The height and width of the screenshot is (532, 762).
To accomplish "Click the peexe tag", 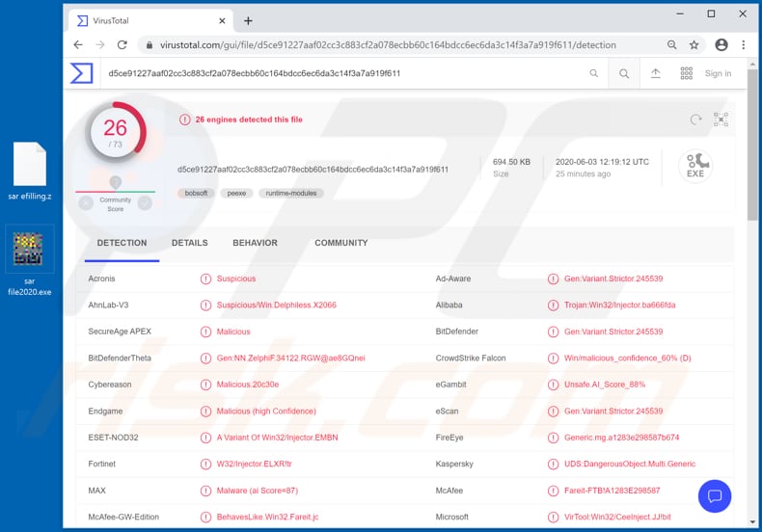I will (x=236, y=193).
